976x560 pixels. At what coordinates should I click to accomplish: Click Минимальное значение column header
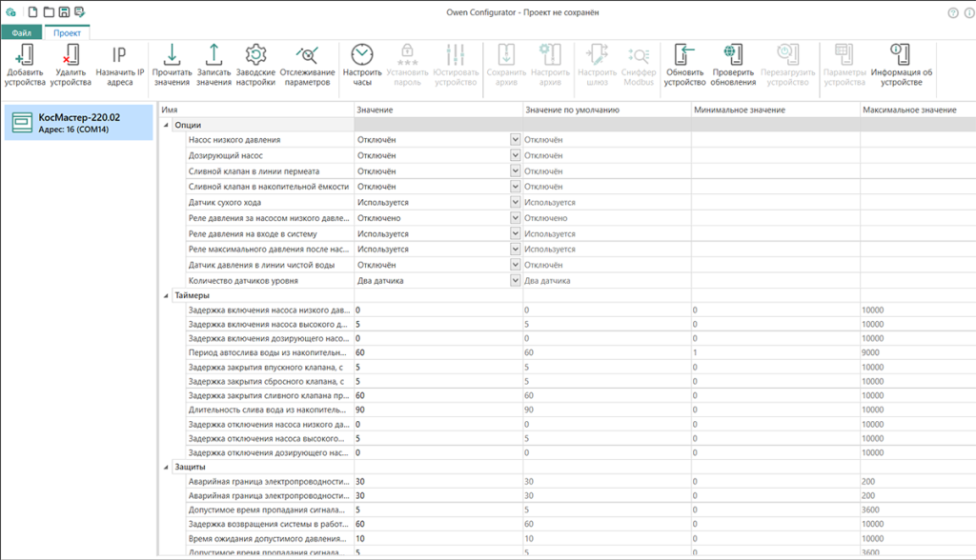[776, 110]
